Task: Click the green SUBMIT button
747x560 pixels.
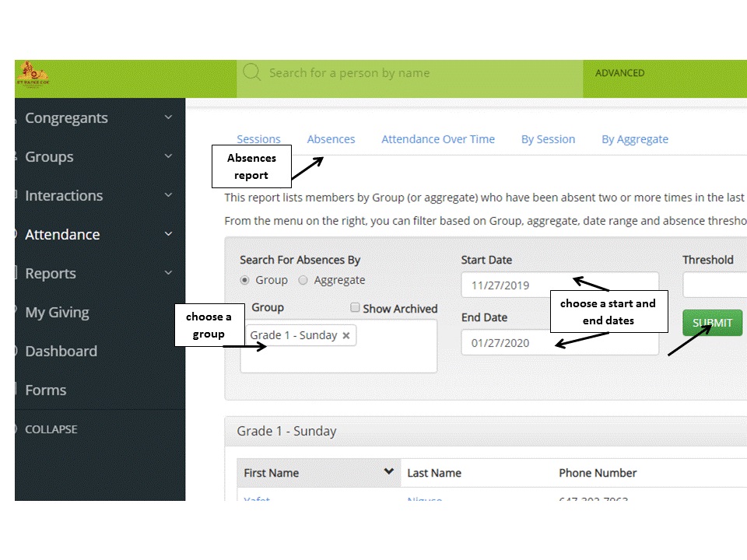Action: tap(712, 323)
